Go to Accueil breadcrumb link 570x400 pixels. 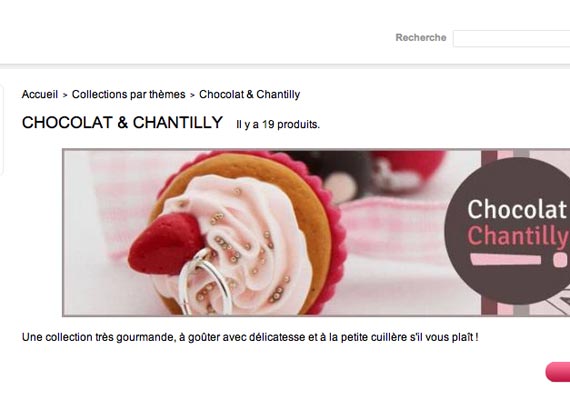click(x=40, y=95)
